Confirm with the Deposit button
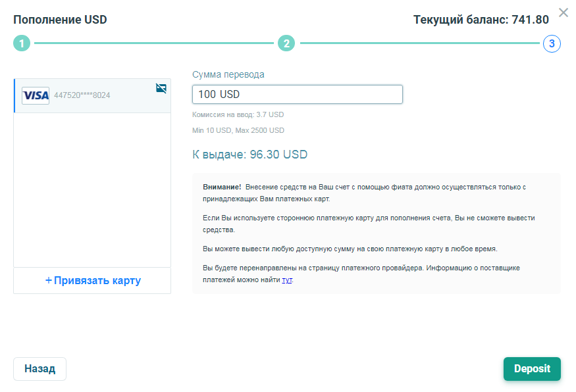The width and height of the screenshot is (576, 392). (x=532, y=368)
